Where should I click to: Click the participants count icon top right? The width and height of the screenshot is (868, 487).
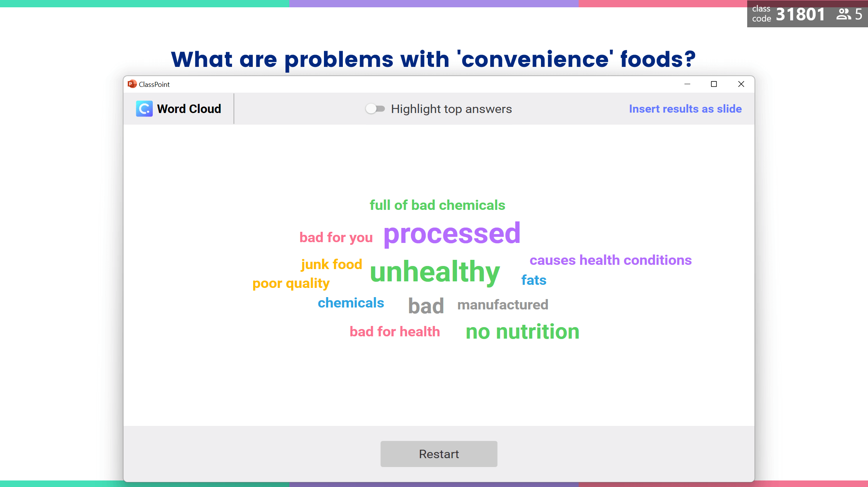click(x=844, y=15)
